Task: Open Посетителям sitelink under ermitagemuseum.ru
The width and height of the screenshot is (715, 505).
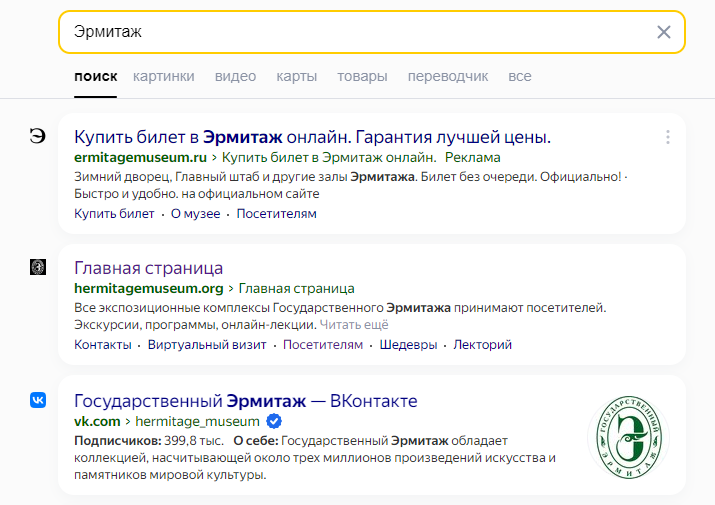Action: tap(276, 213)
